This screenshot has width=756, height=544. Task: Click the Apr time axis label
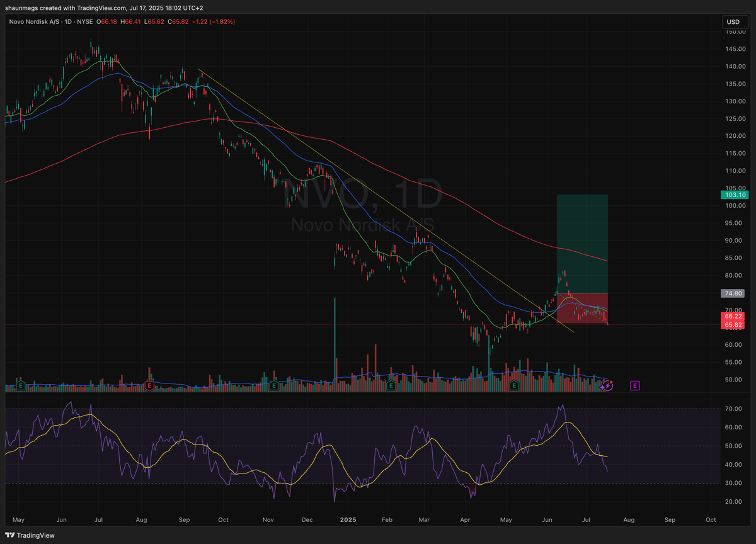coord(466,520)
